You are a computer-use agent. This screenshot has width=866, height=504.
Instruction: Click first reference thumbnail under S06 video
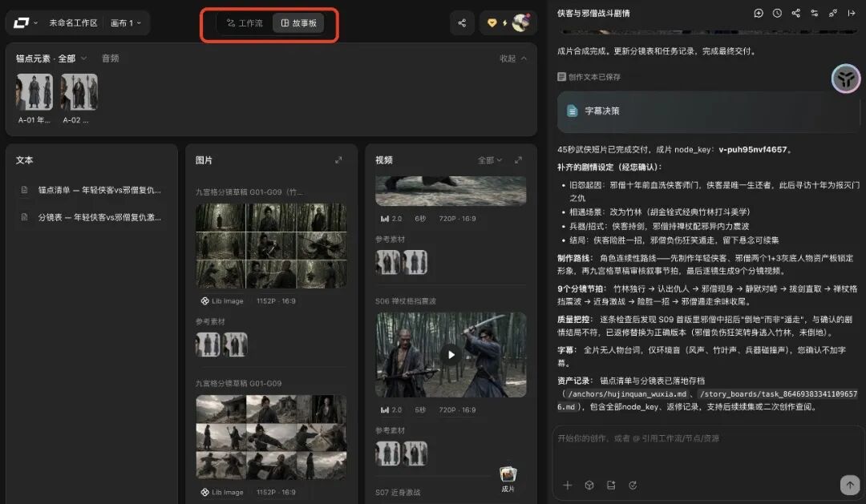(x=388, y=454)
